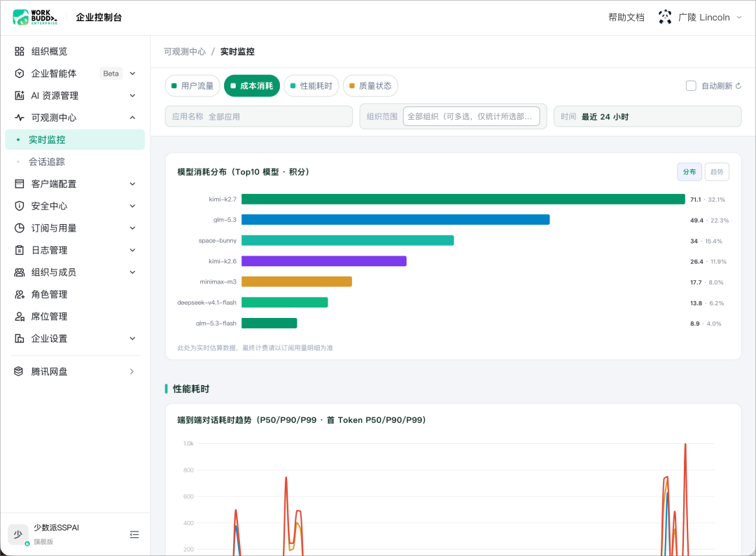Click the '49.4 · 22.3%' value

coord(709,221)
